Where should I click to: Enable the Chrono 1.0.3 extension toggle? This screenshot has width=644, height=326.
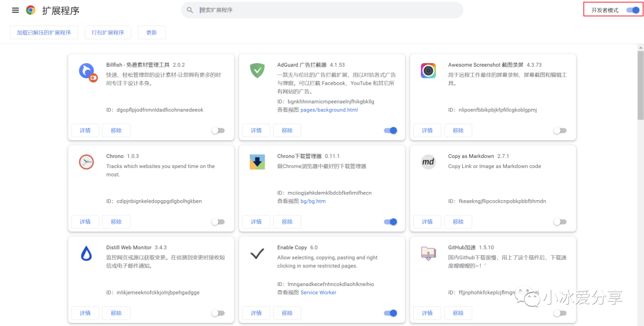click(218, 222)
